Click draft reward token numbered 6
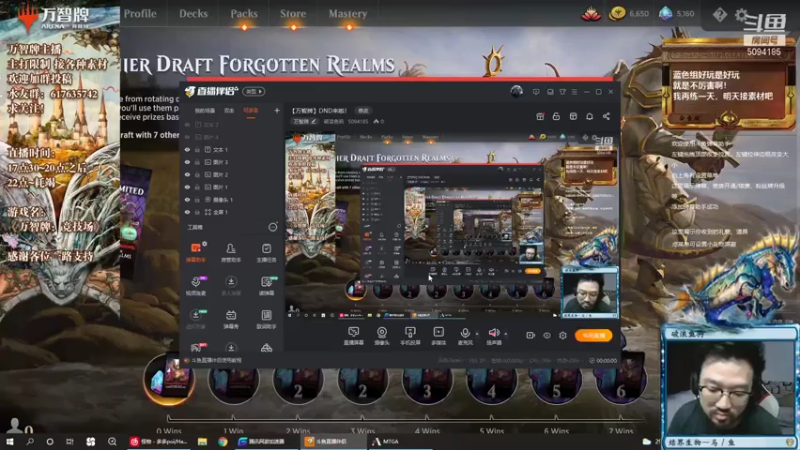Image resolution: width=800 pixels, height=450 pixels. point(620,380)
